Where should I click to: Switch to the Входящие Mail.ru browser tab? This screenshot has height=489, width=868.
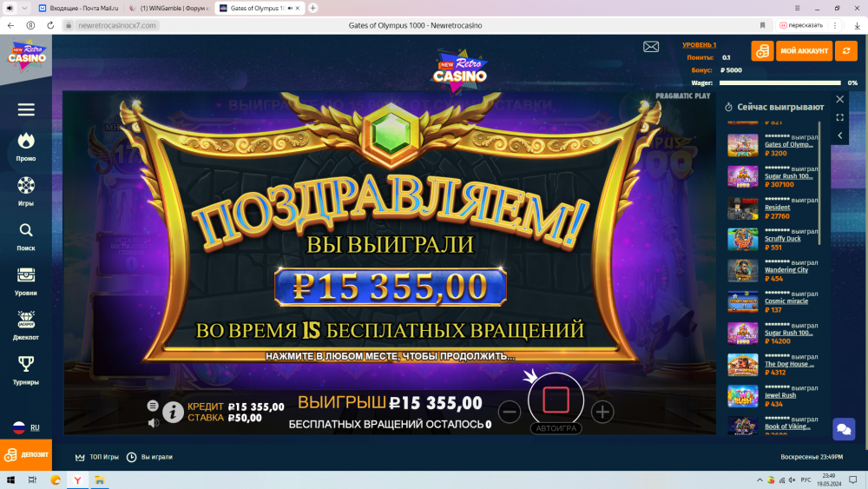[x=79, y=9]
